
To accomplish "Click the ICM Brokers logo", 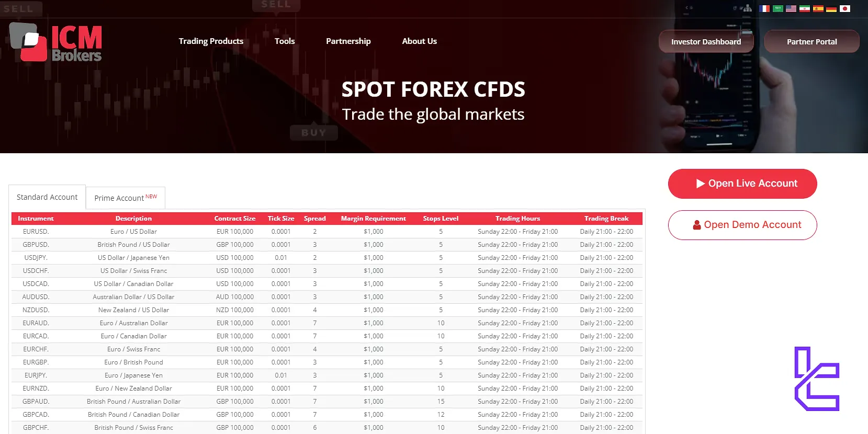I will tap(55, 42).
